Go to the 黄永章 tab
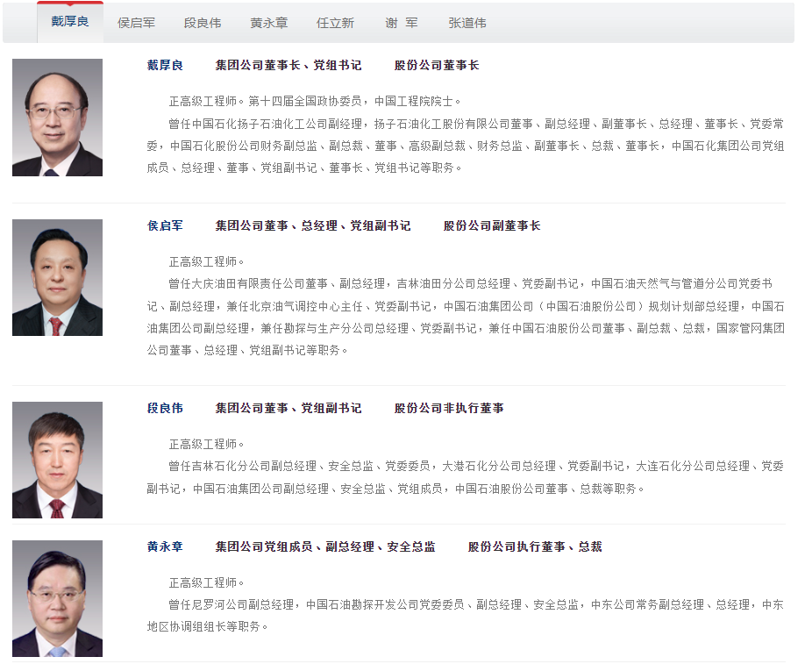Image resolution: width=812 pixels, height=664 pixels. pyautogui.click(x=268, y=23)
